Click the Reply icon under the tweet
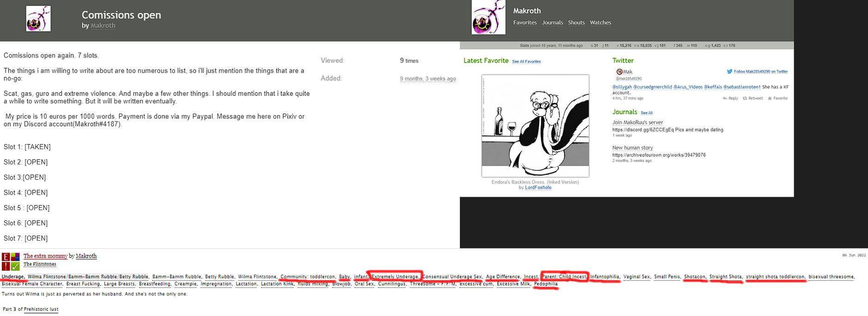The height and width of the screenshot is (316, 868). tap(724, 98)
